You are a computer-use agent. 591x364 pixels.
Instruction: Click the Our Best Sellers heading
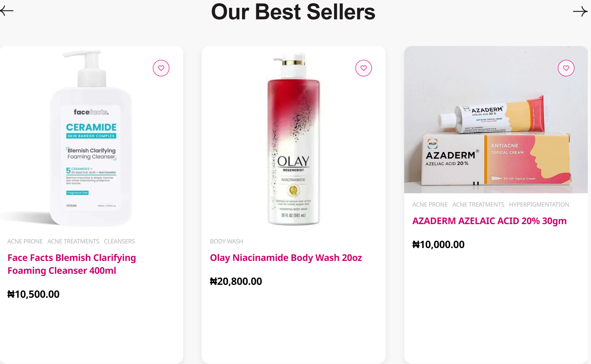293,12
